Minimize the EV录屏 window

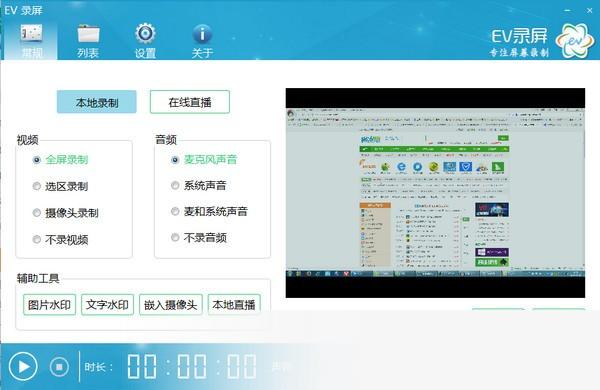(x=567, y=10)
